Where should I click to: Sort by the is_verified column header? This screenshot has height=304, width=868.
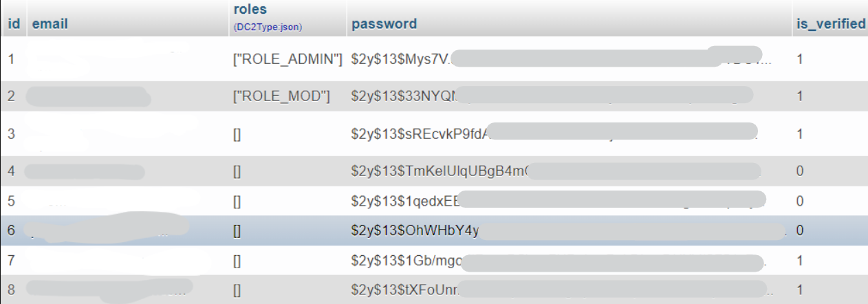[x=831, y=23]
